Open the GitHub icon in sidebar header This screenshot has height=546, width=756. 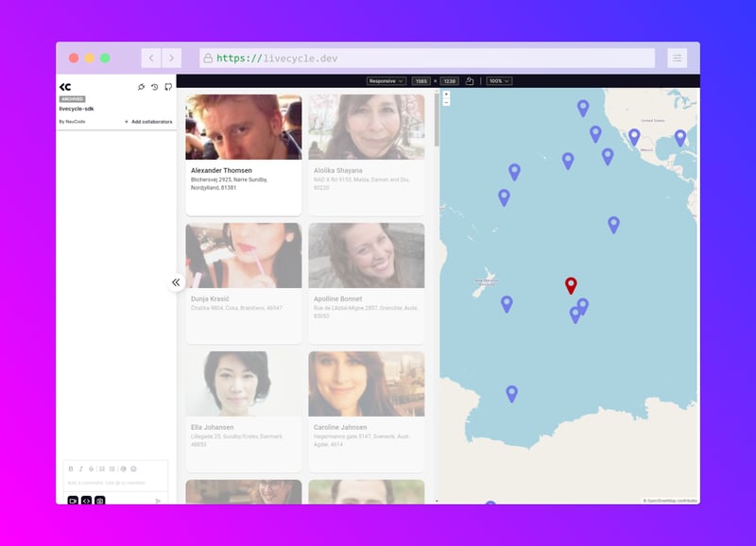[168, 87]
